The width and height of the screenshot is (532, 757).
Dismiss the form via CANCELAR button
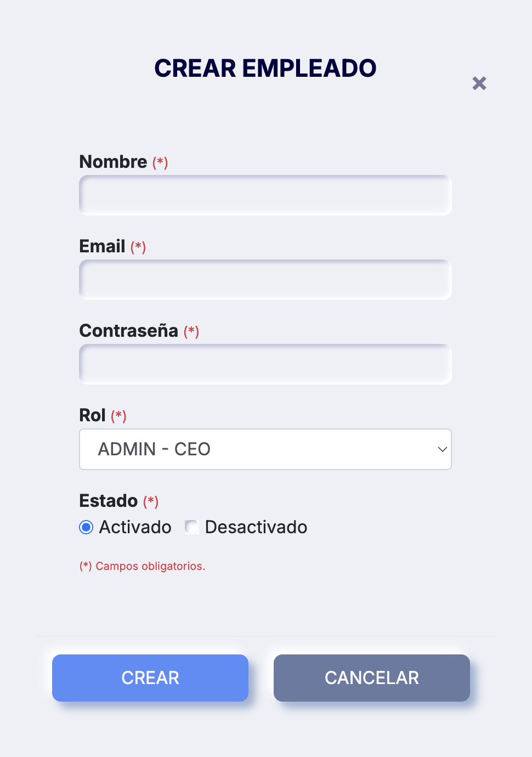click(372, 678)
